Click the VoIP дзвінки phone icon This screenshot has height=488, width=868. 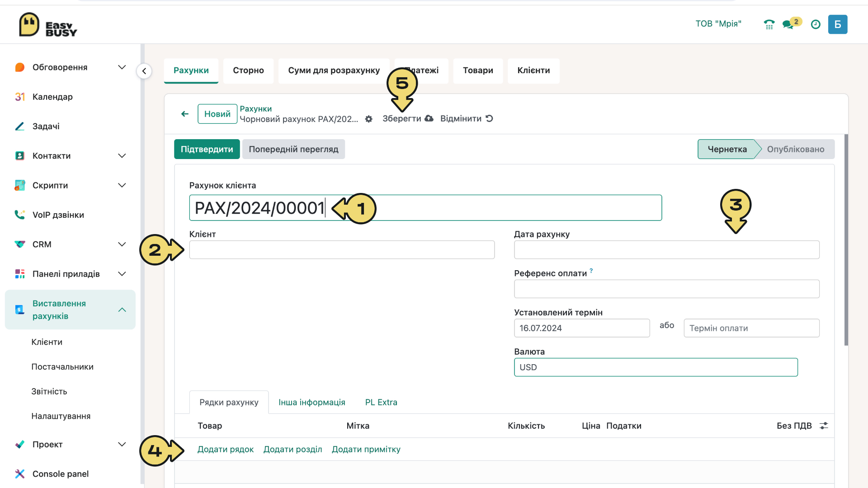[20, 215]
